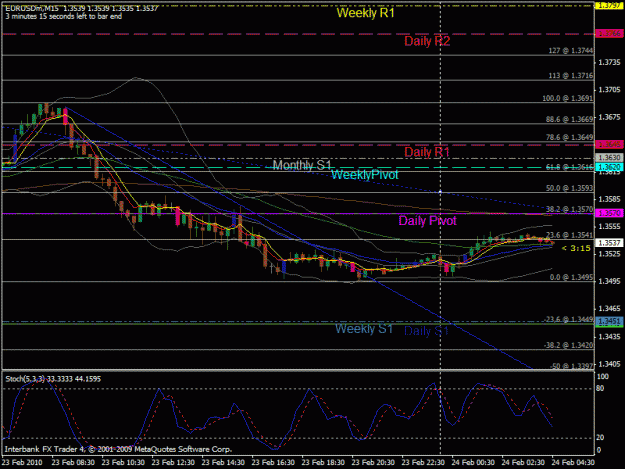This screenshot has height=469, width=625.
Task: Click price axis value 1.3465
Action: (609, 308)
